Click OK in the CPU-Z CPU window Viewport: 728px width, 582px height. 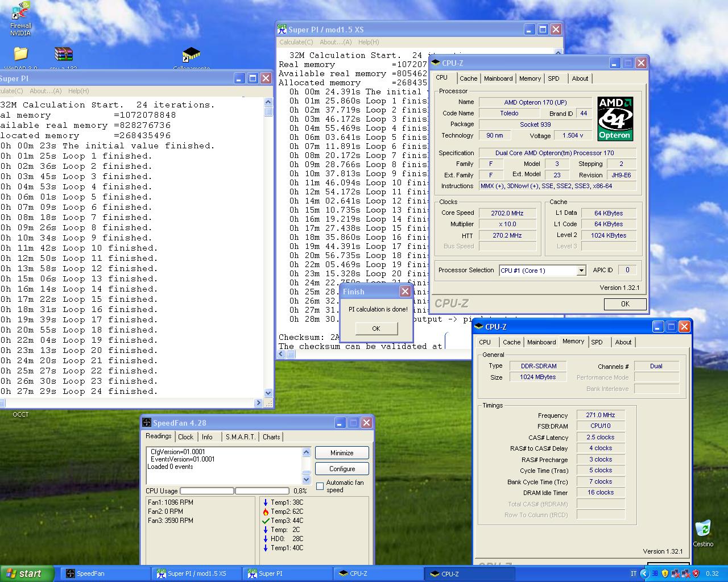point(625,304)
